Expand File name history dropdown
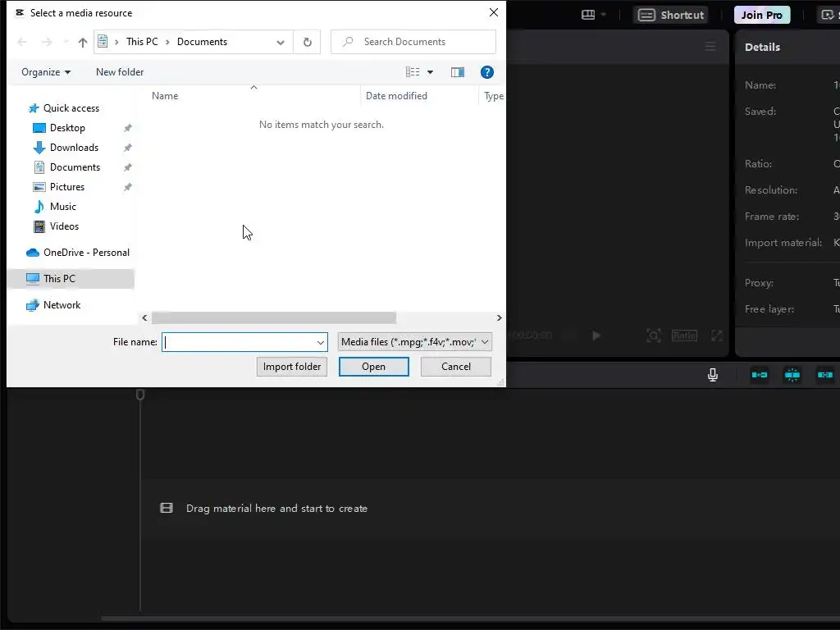Viewport: 840px width, 630px height. pos(321,342)
